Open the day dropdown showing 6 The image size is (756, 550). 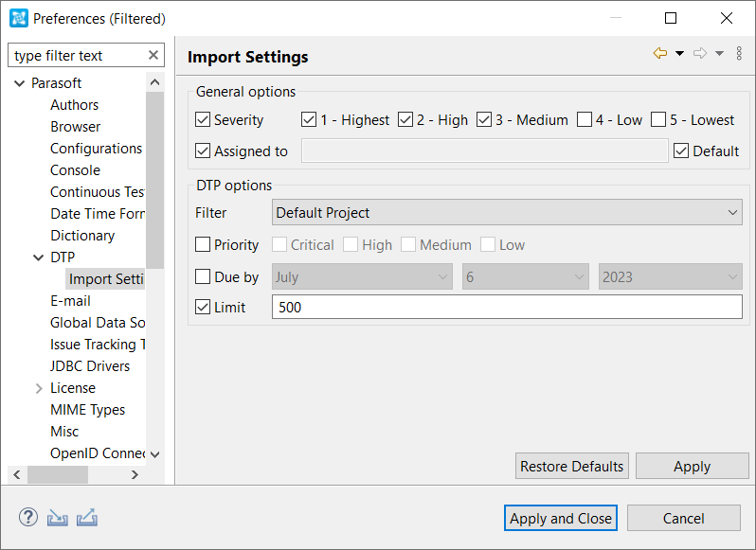pyautogui.click(x=526, y=277)
